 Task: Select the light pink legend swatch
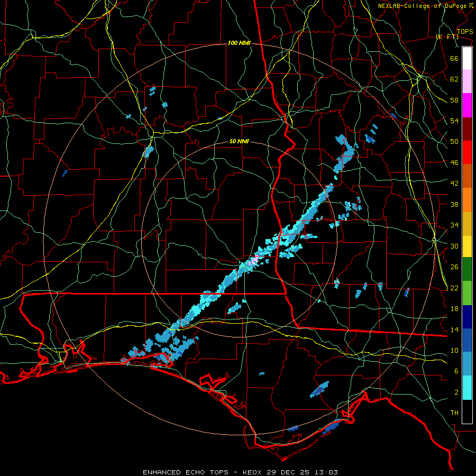[x=467, y=81]
